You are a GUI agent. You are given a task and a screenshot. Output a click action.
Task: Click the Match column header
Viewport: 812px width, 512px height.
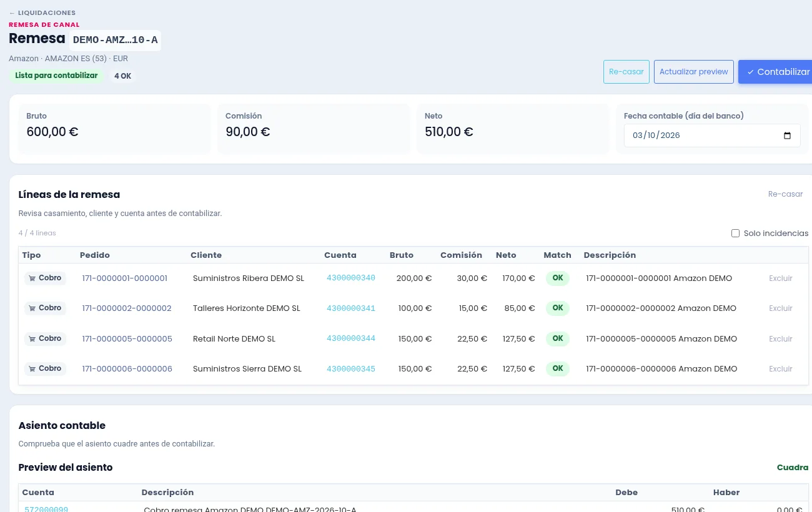click(x=558, y=255)
